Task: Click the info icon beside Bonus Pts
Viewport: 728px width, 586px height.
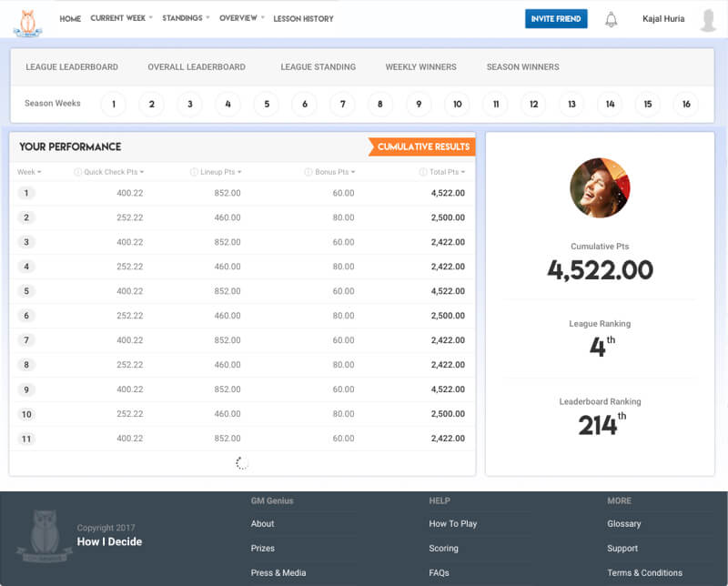Action: 308,172
